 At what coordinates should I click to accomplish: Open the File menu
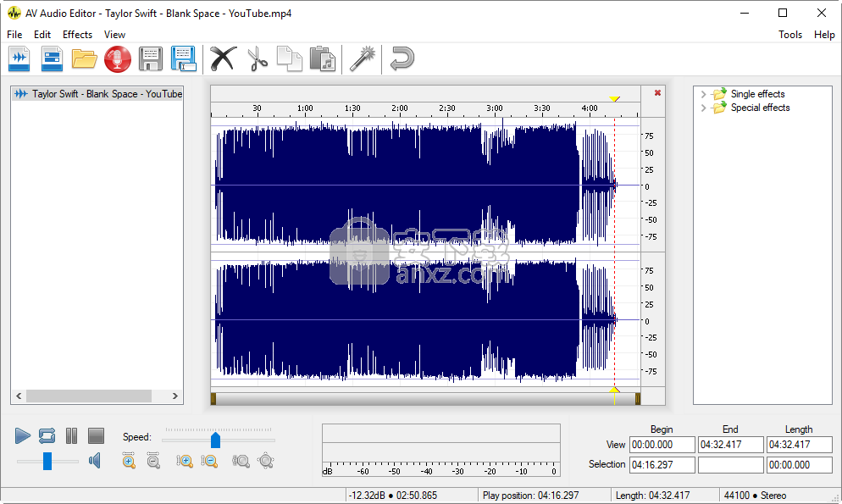14,35
